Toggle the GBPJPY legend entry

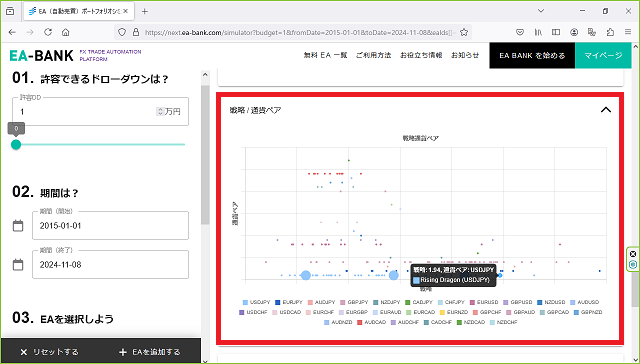354,302
